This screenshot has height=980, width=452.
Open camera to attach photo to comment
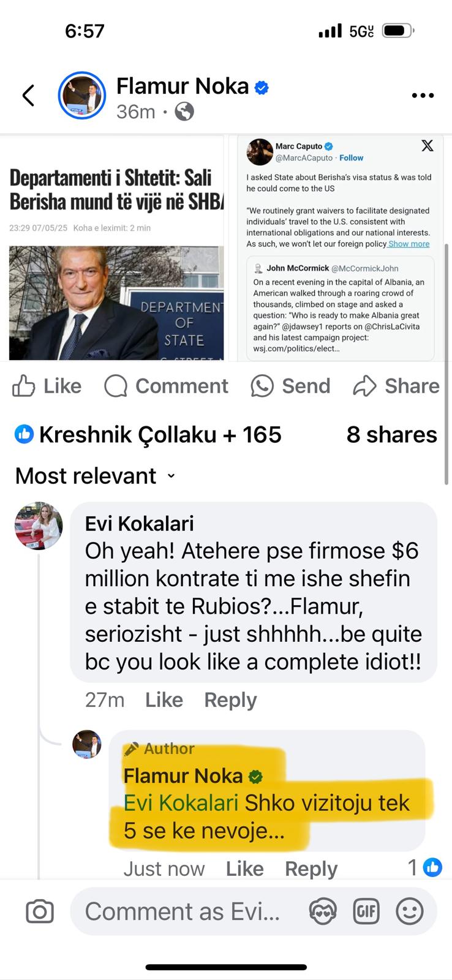coord(40,911)
